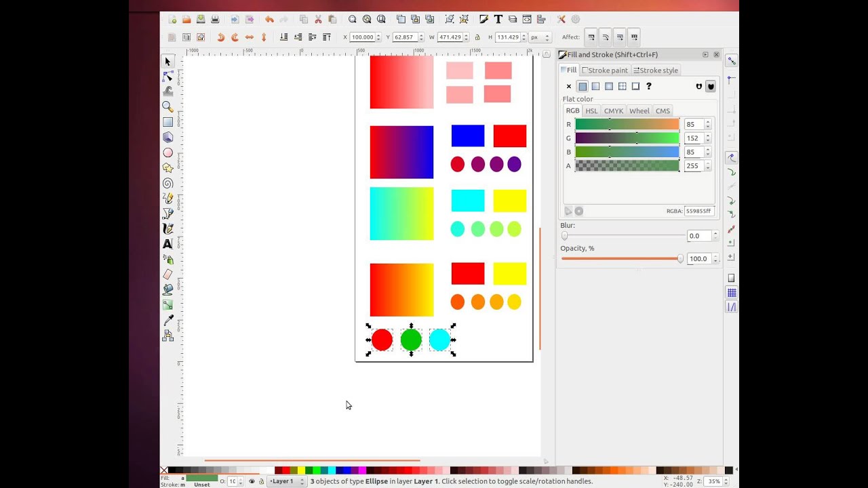868x488 pixels.
Task: Switch to the CMS color tab
Action: [663, 111]
